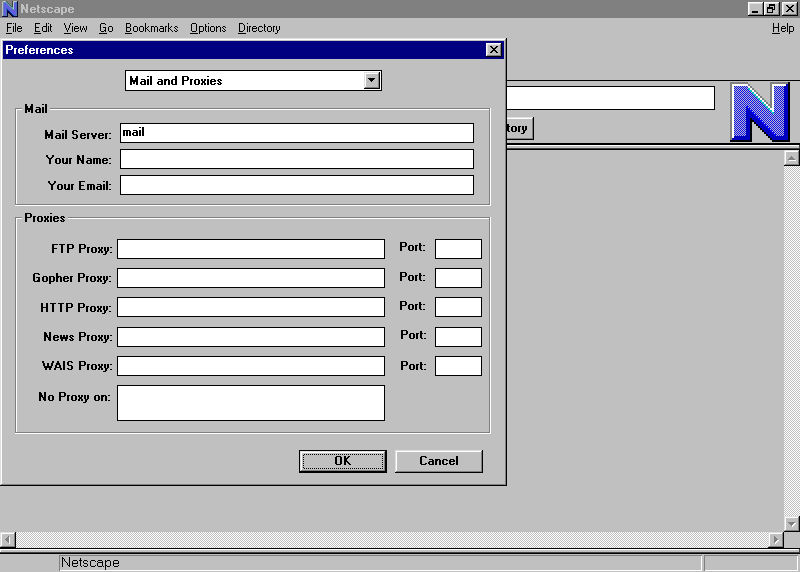Click the vertical scrollbar down arrow
Screen dimensions: 800x572
pos(791,524)
